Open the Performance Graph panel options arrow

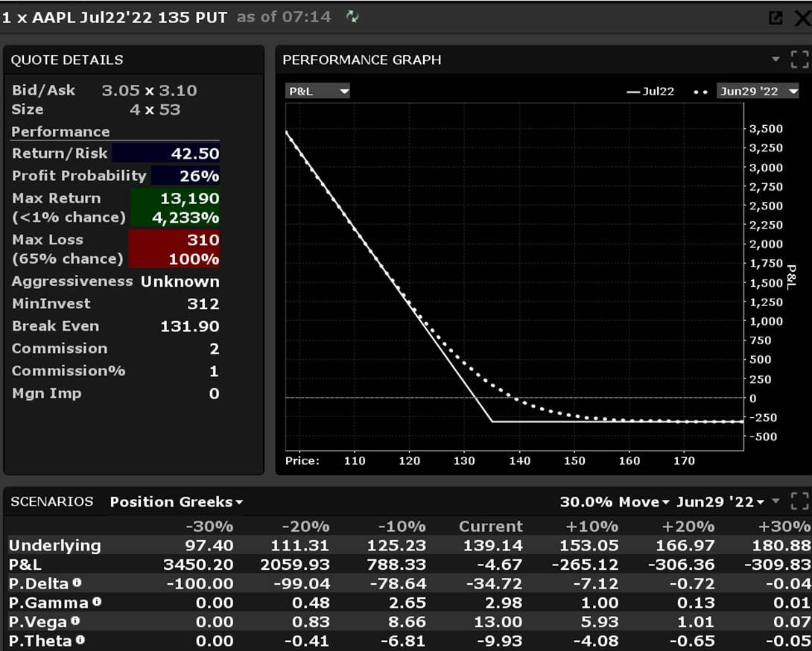[775, 59]
